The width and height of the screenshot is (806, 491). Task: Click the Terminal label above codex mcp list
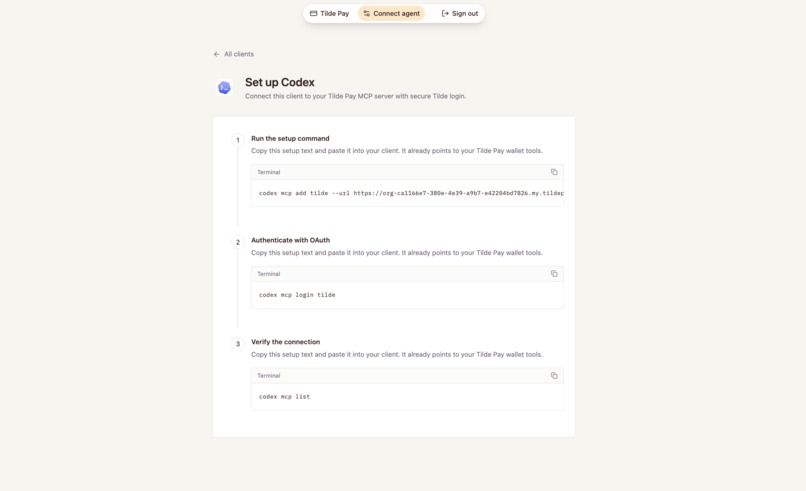(x=269, y=376)
